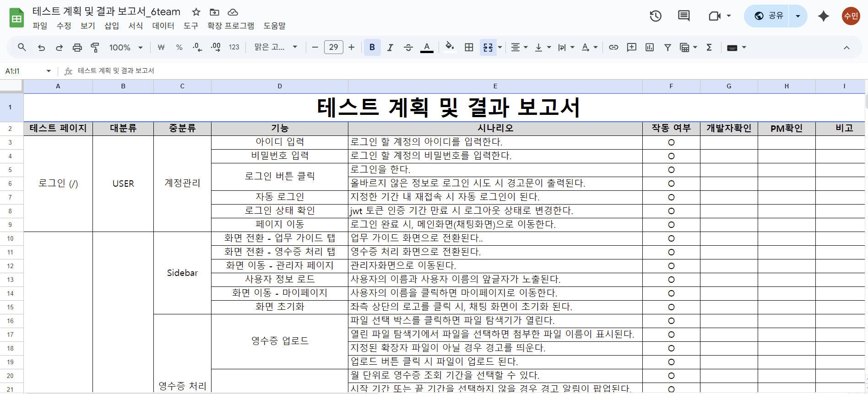The width and height of the screenshot is (868, 394).
Task: Open filter views dropdown
Action: (x=689, y=47)
